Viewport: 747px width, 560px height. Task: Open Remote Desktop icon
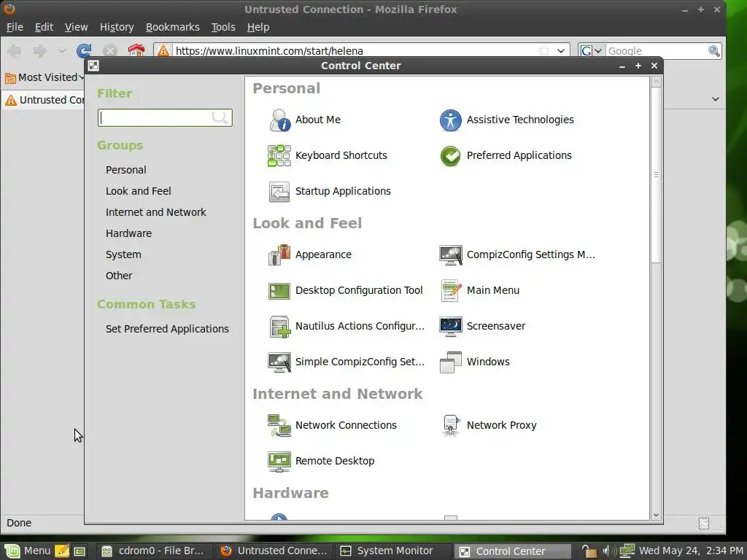pos(279,461)
